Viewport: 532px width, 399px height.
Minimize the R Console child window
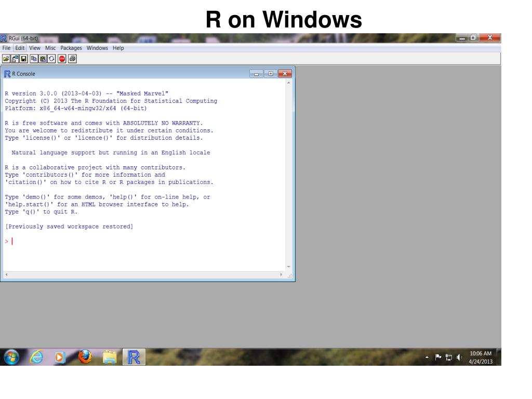coord(256,74)
